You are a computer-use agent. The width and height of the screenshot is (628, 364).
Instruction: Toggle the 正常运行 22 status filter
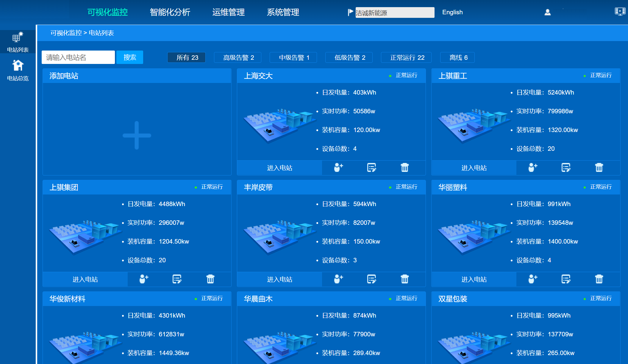point(406,57)
